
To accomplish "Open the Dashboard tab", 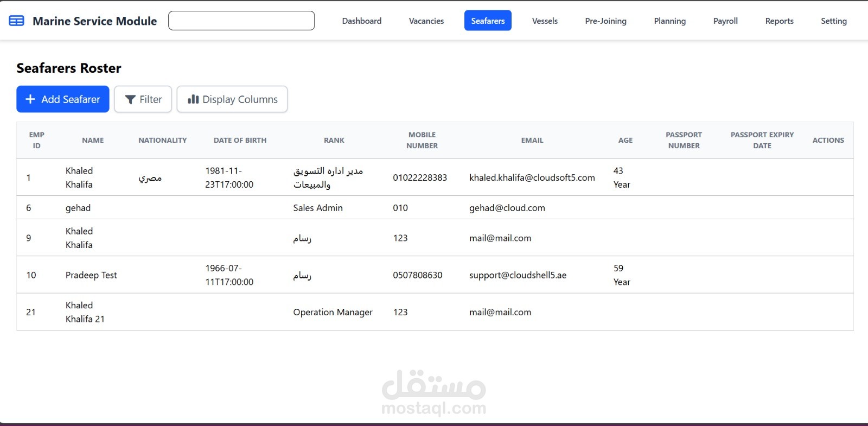I will pos(362,21).
